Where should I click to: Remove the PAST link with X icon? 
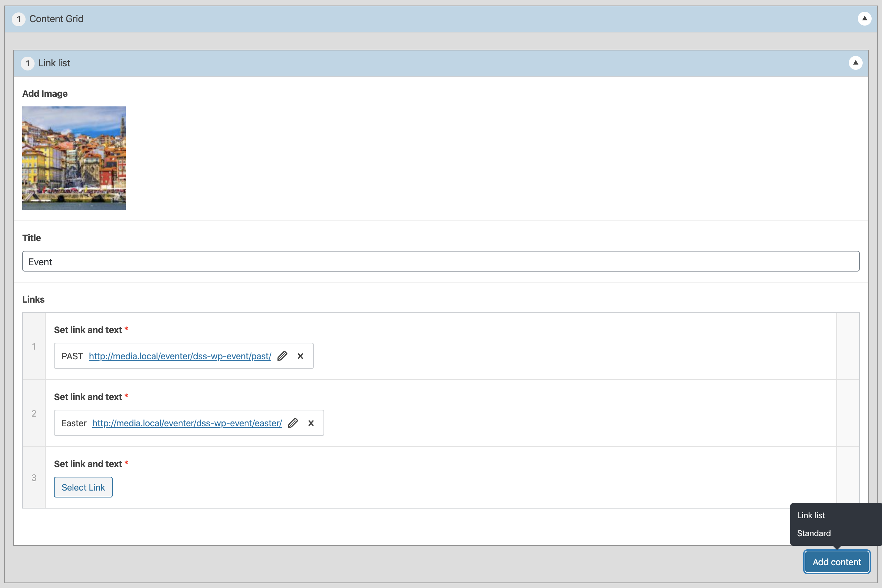(300, 356)
